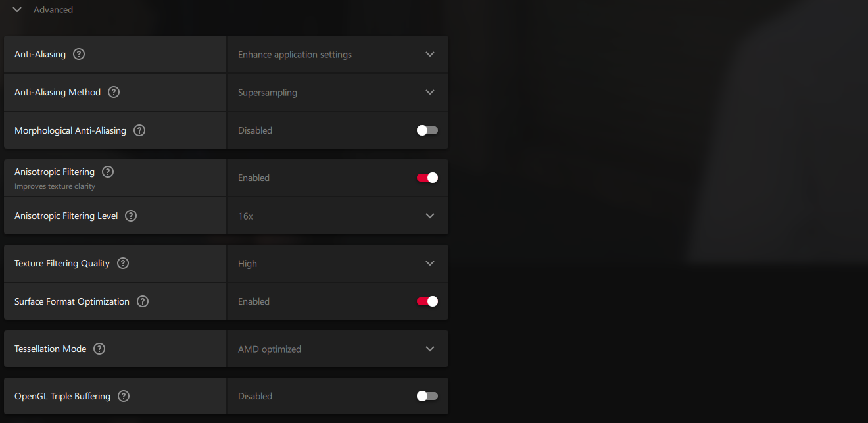Open the Anti-Aliasing dropdown
The height and width of the screenshot is (423, 868).
point(337,54)
